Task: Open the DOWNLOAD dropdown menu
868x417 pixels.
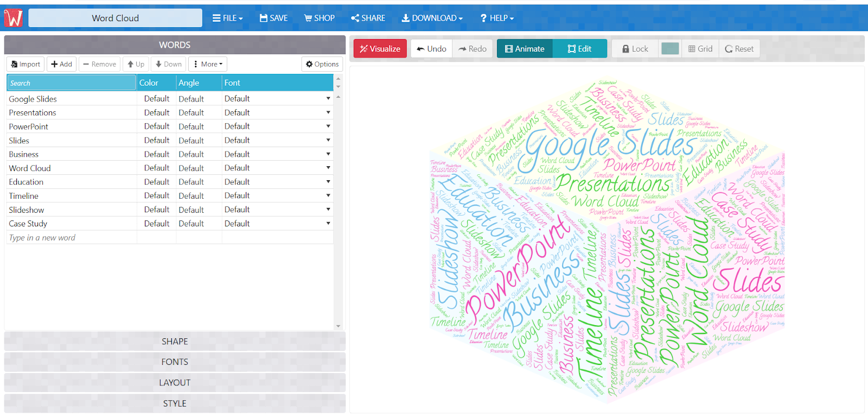Action: (x=432, y=18)
